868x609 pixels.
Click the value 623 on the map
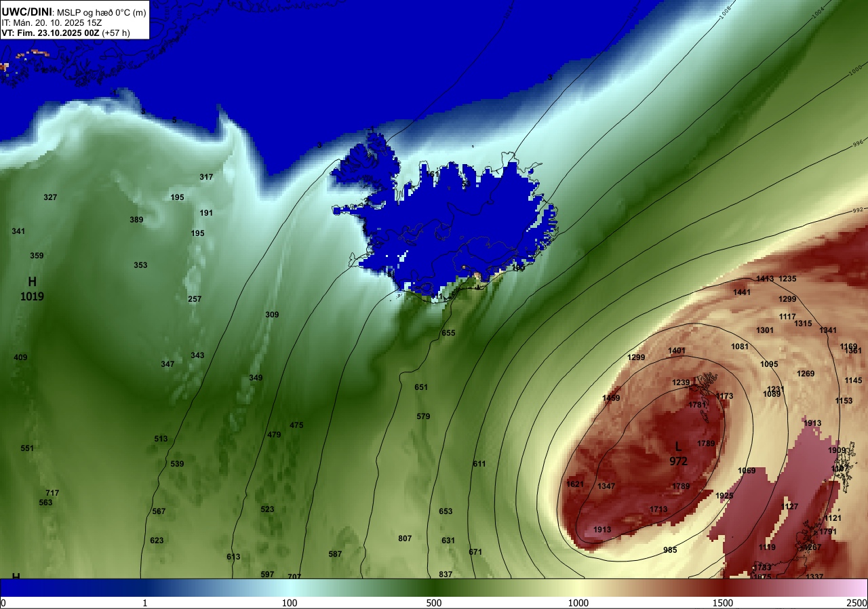click(x=157, y=541)
